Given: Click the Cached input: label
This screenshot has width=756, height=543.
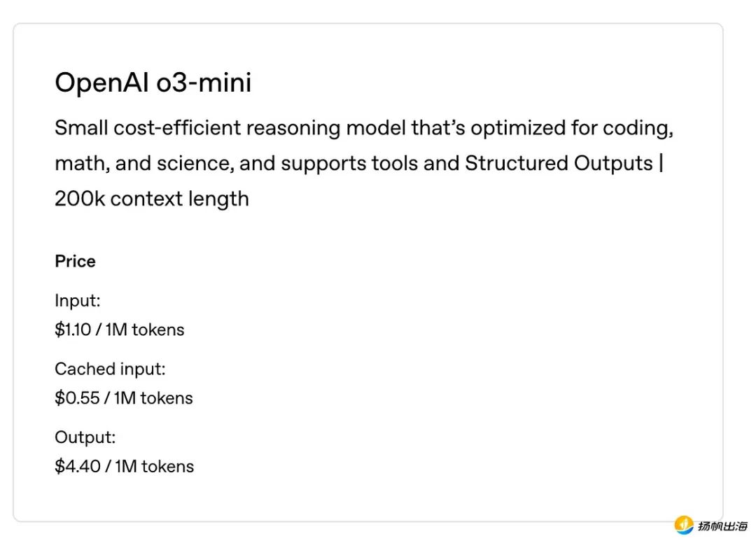Looking at the screenshot, I should point(110,369).
